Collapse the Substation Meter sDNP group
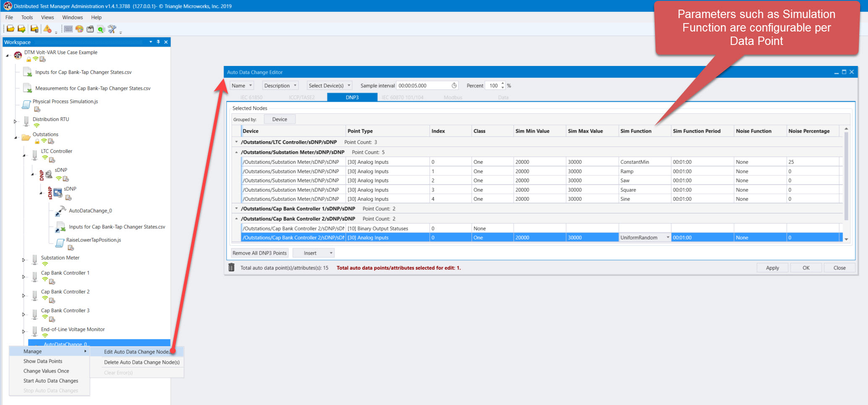 point(236,152)
